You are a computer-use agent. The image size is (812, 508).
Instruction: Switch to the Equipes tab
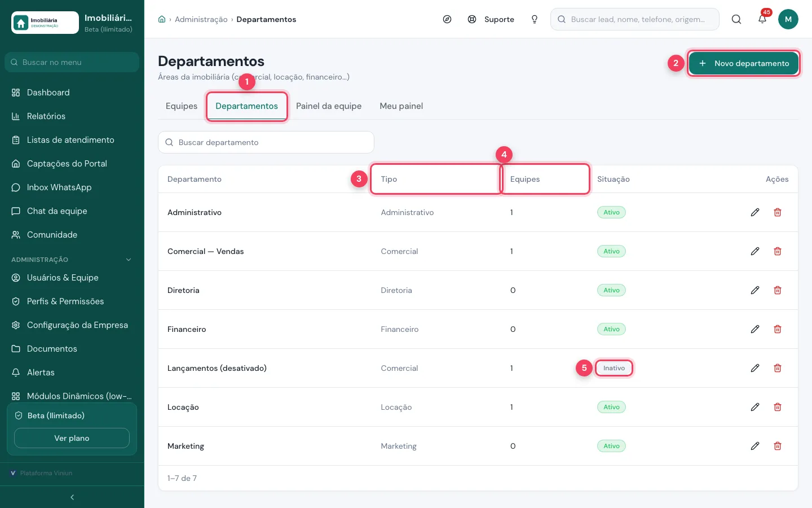182,106
